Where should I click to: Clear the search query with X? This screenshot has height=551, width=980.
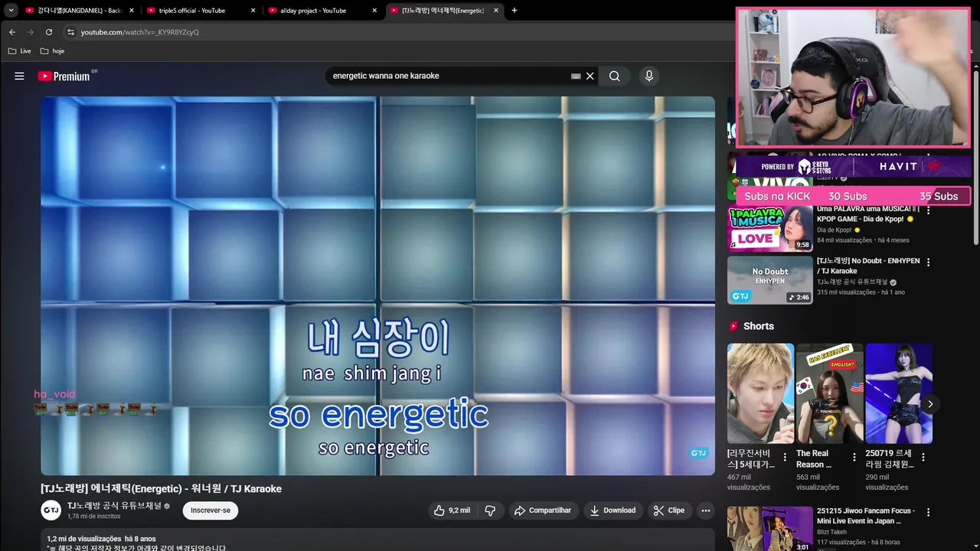590,76
